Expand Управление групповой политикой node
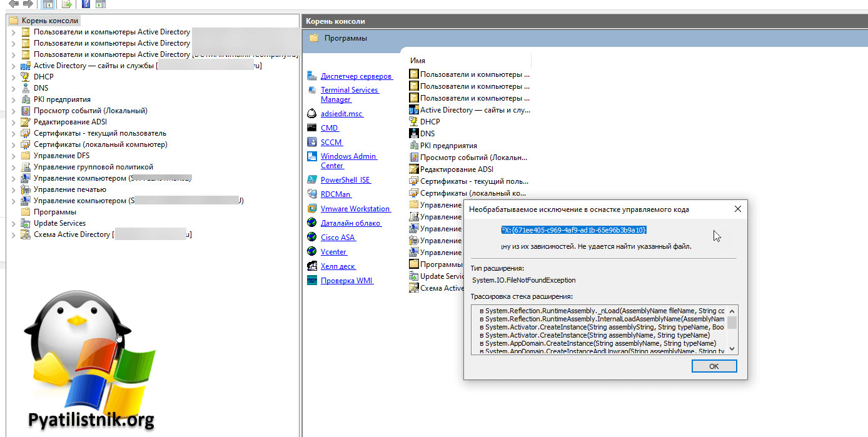Viewport: 868px width, 437px height. point(14,167)
